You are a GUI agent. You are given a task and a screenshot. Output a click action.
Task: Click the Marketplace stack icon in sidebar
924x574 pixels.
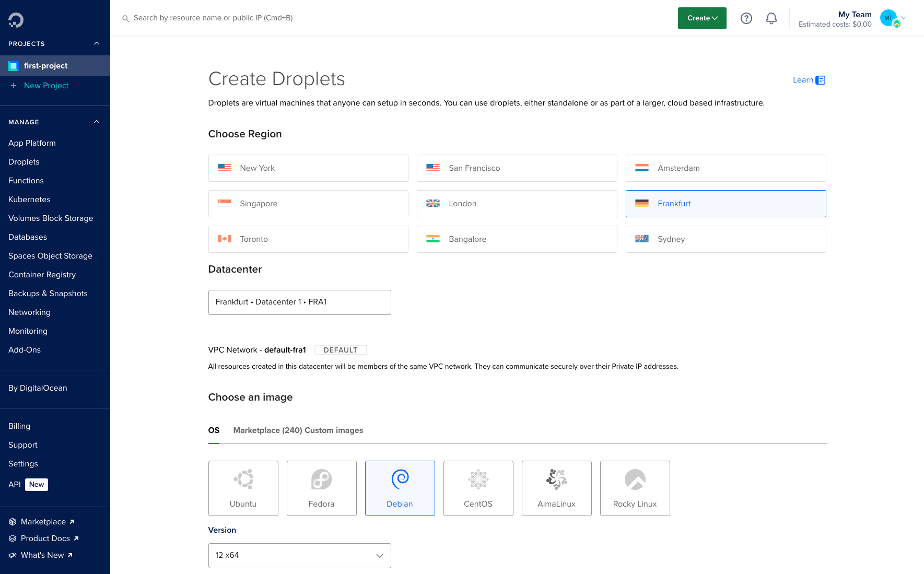point(13,522)
